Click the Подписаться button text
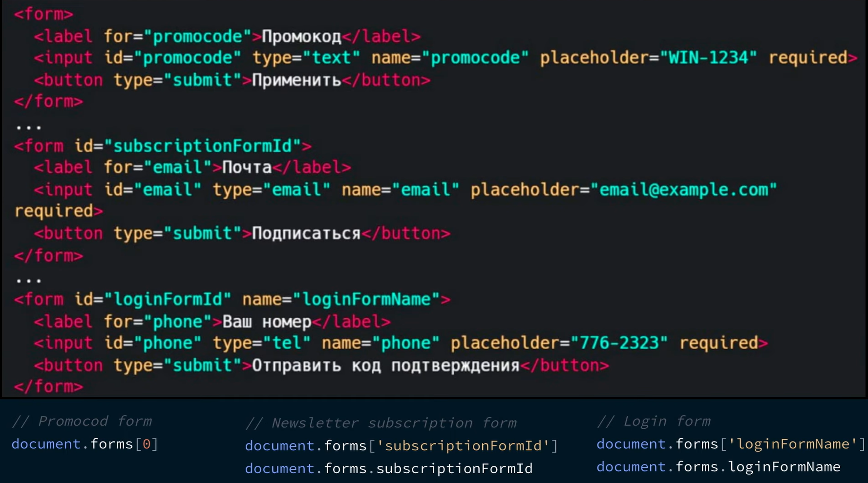The height and width of the screenshot is (483, 868). (x=306, y=233)
